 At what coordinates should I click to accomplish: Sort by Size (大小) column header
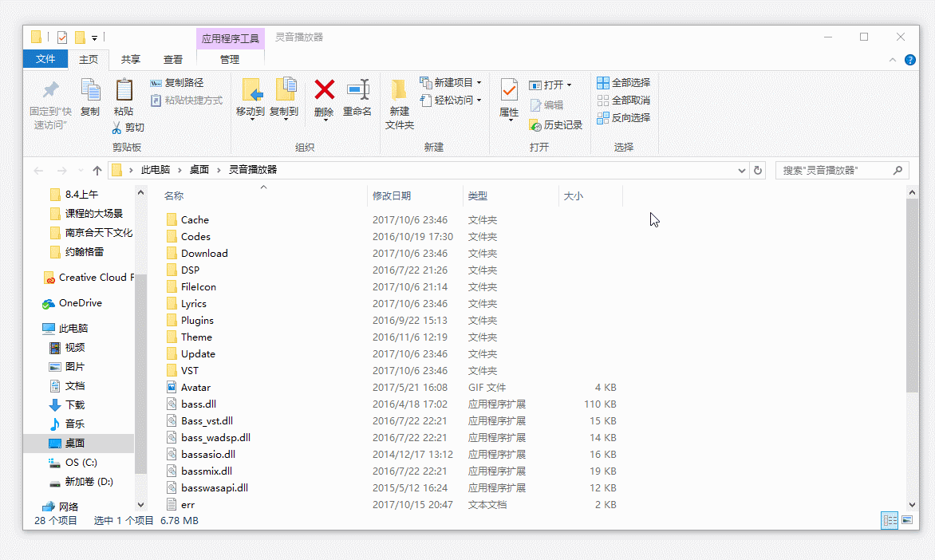pos(590,195)
